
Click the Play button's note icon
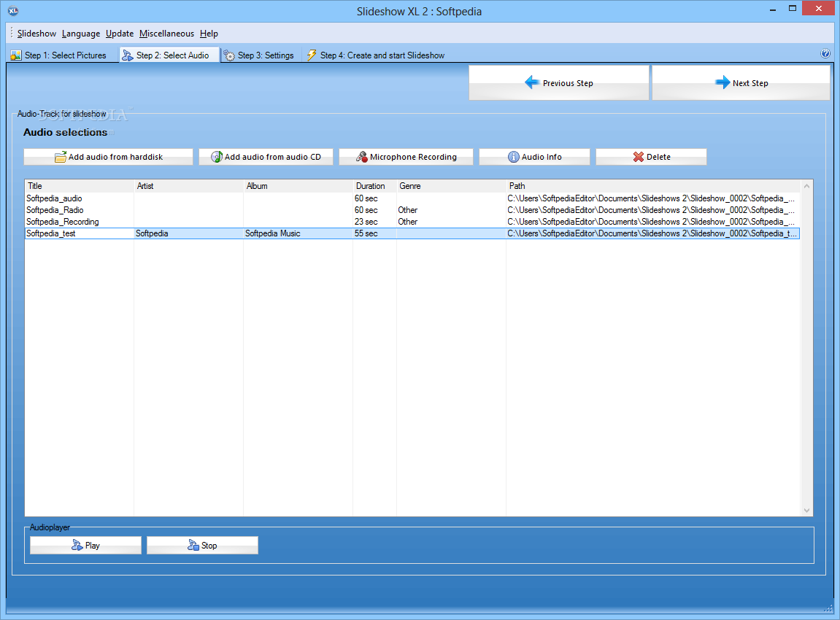[x=77, y=545]
